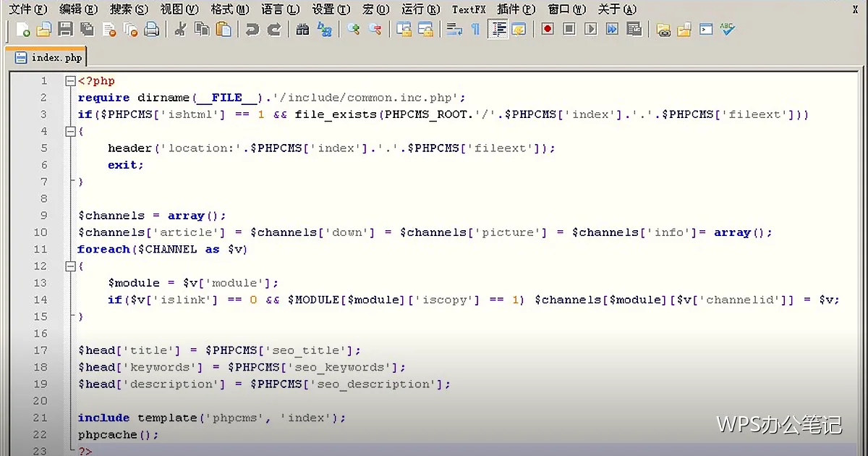Click line number 10 in the margin
This screenshot has width=868, height=456.
tap(41, 232)
